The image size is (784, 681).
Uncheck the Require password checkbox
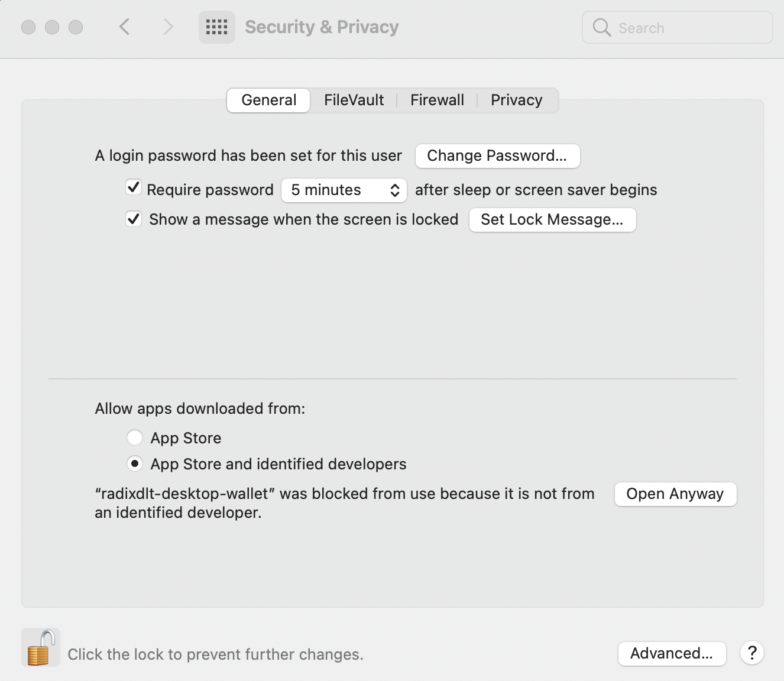coord(134,189)
